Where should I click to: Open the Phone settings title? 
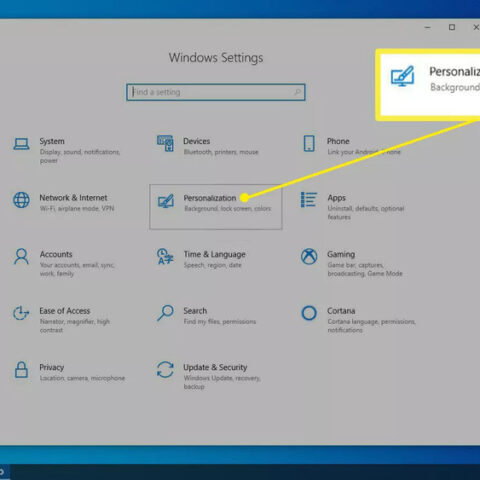coord(338,141)
